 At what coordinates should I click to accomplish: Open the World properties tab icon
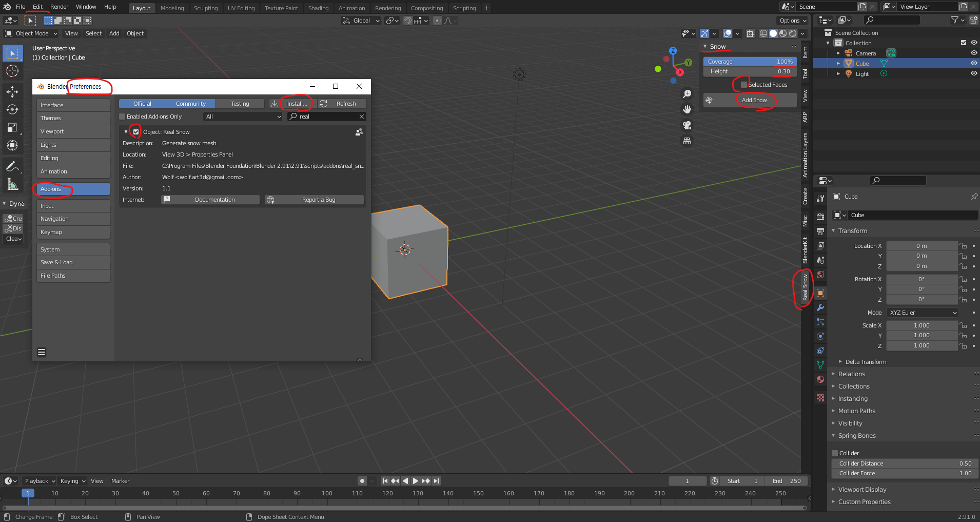click(x=820, y=275)
